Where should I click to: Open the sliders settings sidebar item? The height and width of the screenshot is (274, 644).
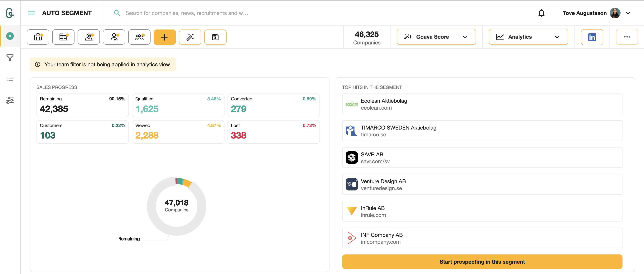[10, 100]
